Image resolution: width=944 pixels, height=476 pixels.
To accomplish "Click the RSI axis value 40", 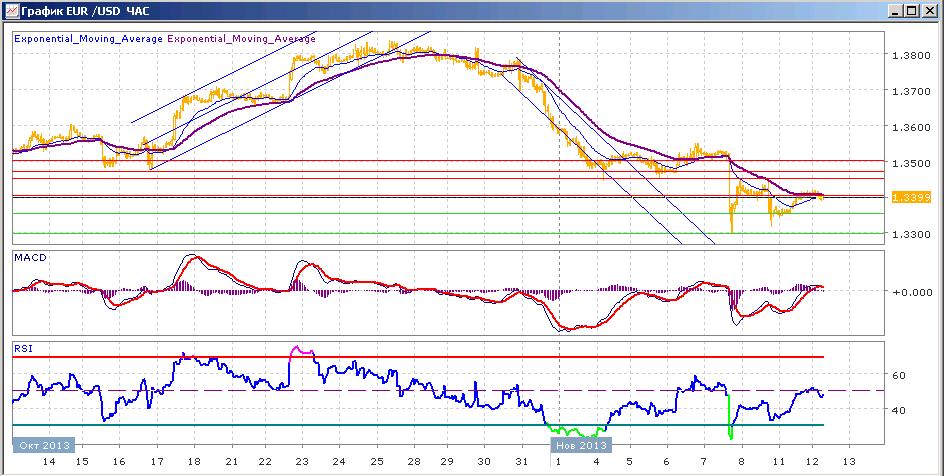I will tap(901, 410).
